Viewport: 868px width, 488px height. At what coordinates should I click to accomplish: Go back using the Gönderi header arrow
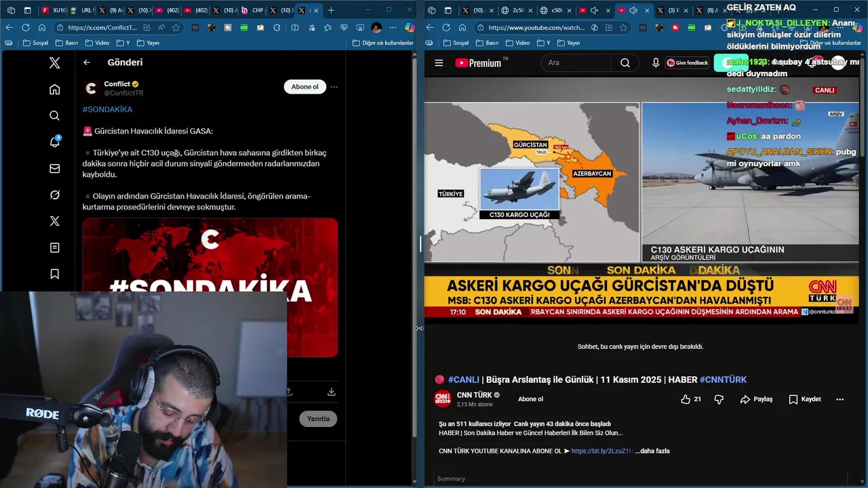point(87,62)
